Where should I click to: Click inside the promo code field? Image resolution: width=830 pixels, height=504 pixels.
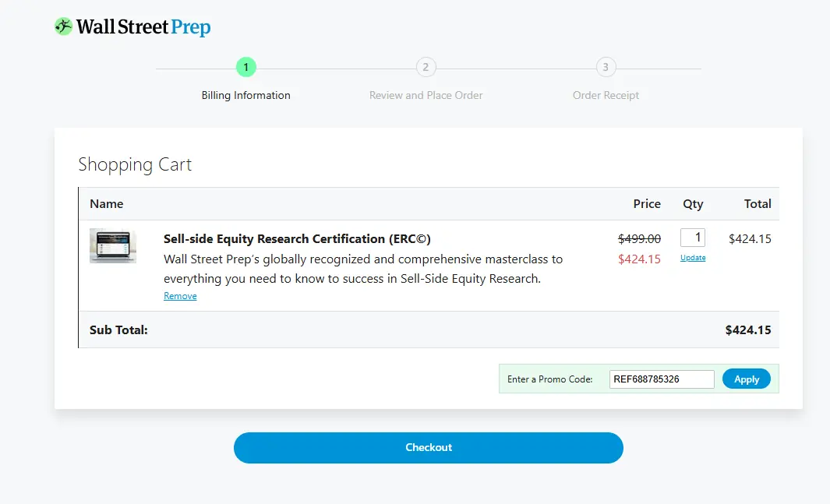coord(662,379)
